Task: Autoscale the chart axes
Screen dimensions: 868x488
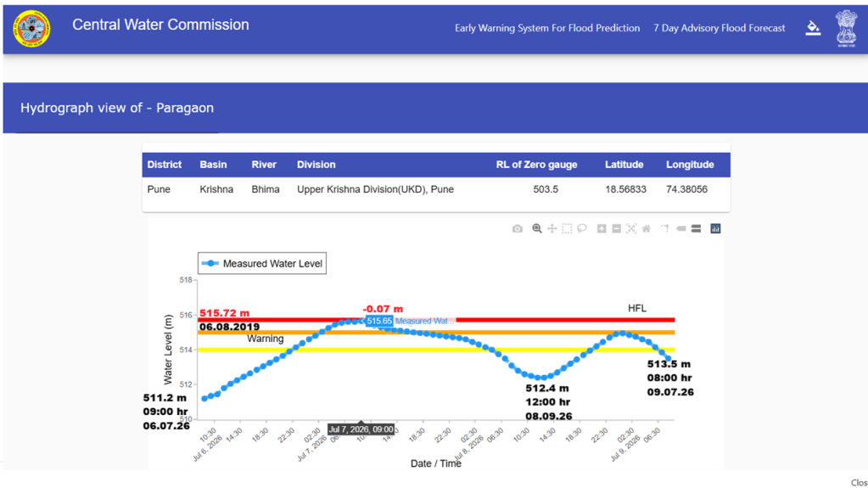Action: click(631, 229)
